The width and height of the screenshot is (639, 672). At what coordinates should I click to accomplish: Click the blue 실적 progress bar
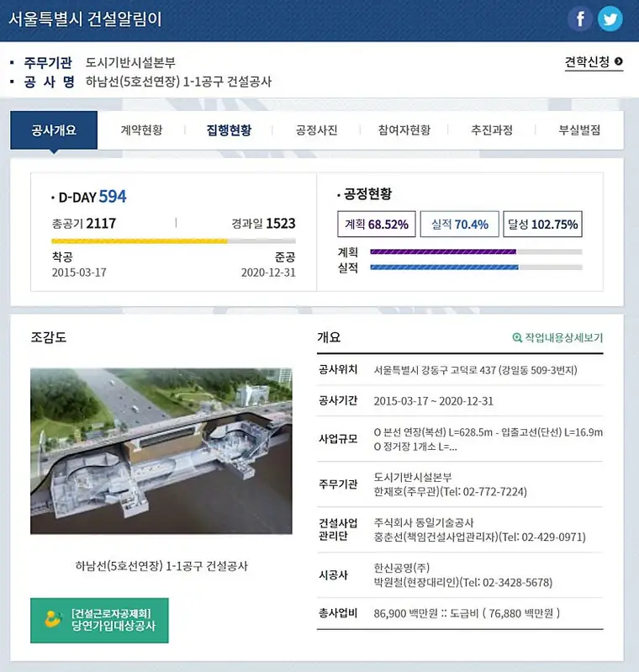point(476,267)
